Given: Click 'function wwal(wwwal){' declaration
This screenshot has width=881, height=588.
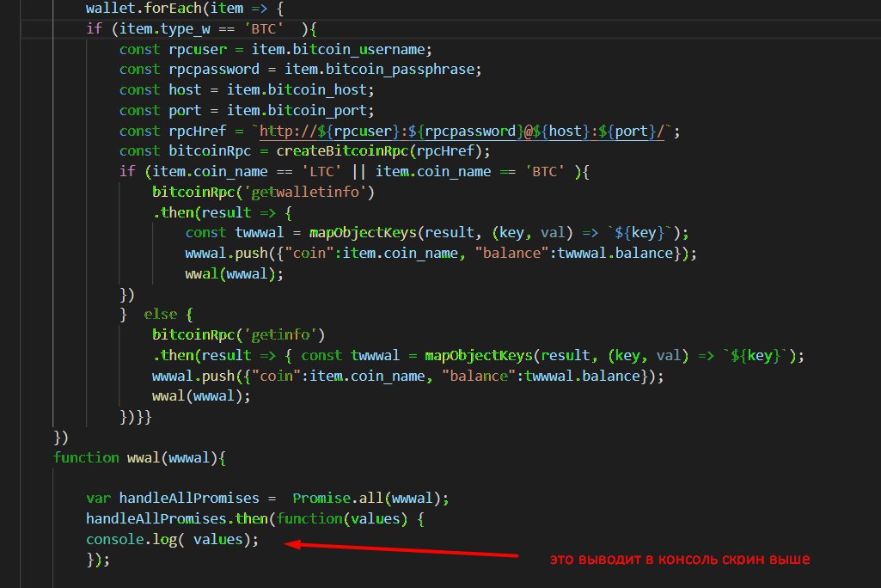Looking at the screenshot, I should point(139,457).
